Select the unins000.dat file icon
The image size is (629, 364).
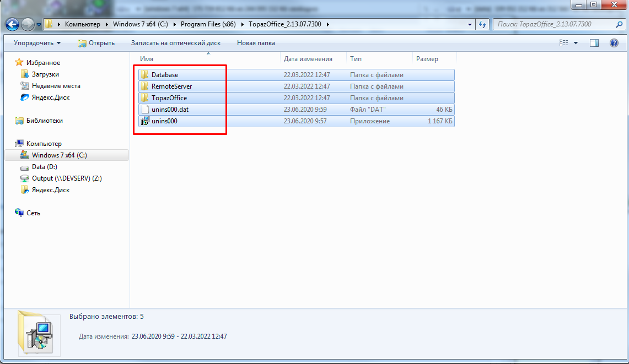point(145,110)
